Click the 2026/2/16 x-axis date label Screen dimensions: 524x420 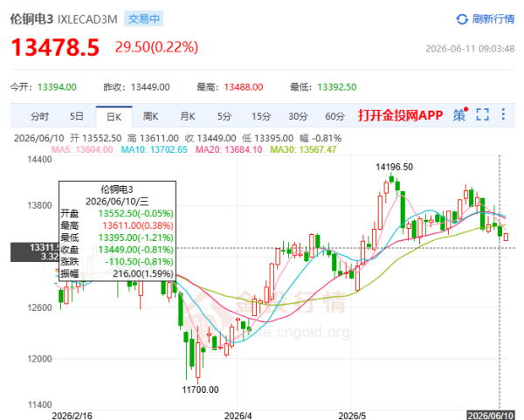point(72,416)
